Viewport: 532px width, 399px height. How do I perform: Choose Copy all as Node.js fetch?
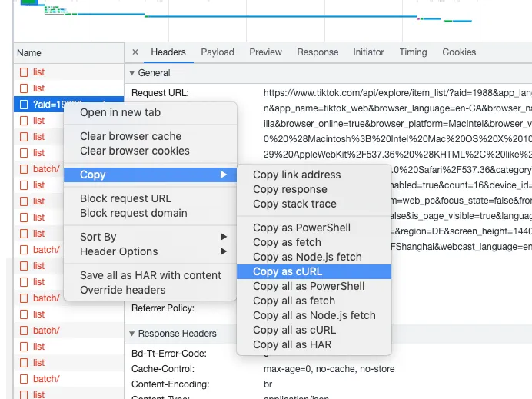pos(314,315)
